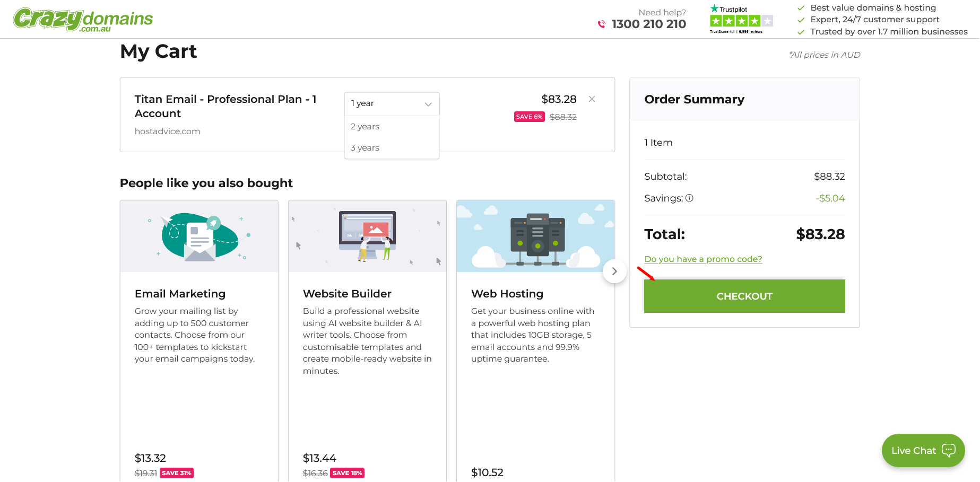This screenshot has height=482, width=980.
Task: Click the $10.52 Web Hosting price
Action: (x=487, y=472)
